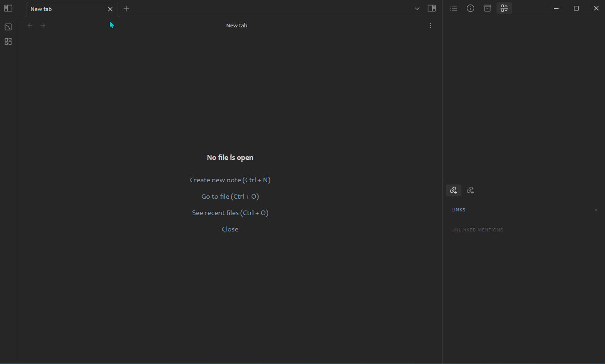Open the archive box tab icon
This screenshot has height=364, width=605.
coord(487,8)
